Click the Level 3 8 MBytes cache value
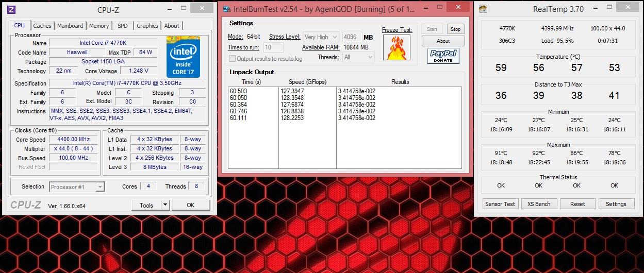644x273 pixels. pos(155,167)
